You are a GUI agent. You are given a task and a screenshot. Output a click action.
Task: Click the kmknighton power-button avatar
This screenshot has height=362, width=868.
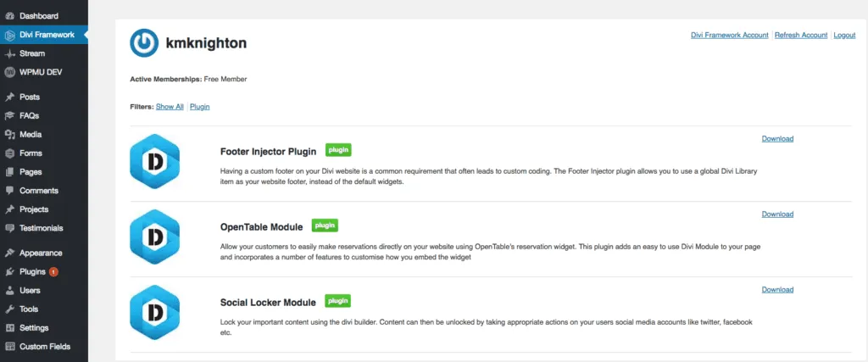(x=144, y=43)
